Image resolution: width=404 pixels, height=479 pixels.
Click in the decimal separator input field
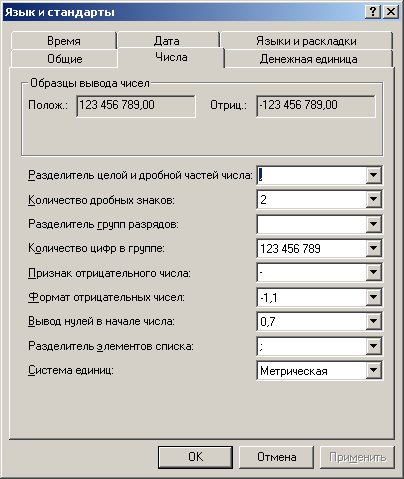point(311,175)
